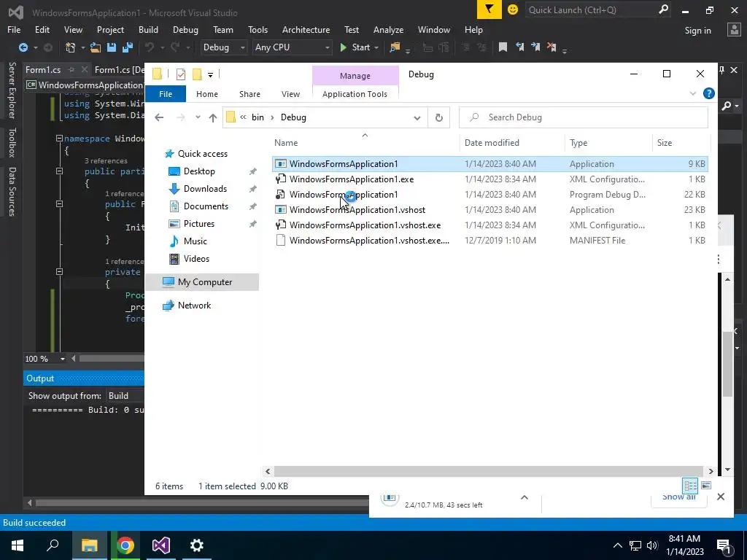The height and width of the screenshot is (560, 747).
Task: Click the Find in Files toolbar icon
Action: (395, 47)
